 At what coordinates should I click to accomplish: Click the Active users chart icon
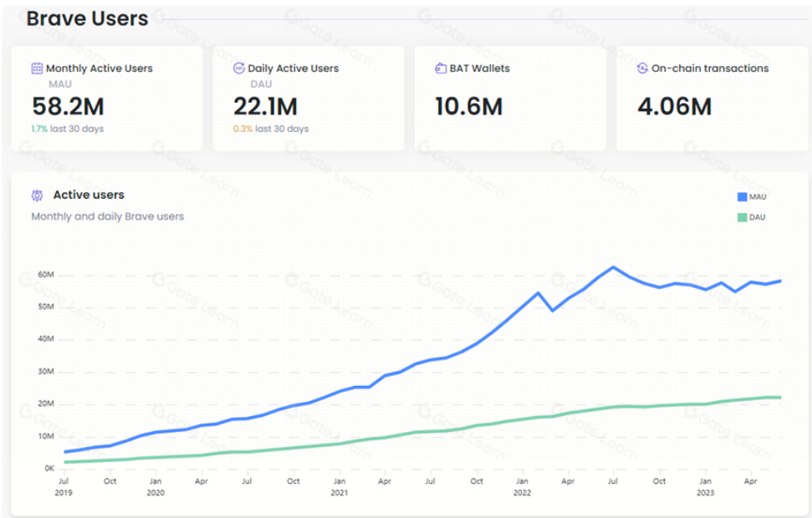37,196
